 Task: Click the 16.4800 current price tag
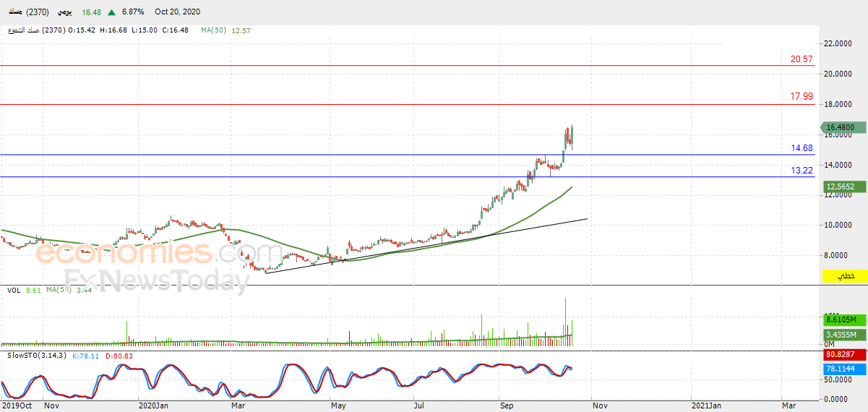(x=844, y=127)
